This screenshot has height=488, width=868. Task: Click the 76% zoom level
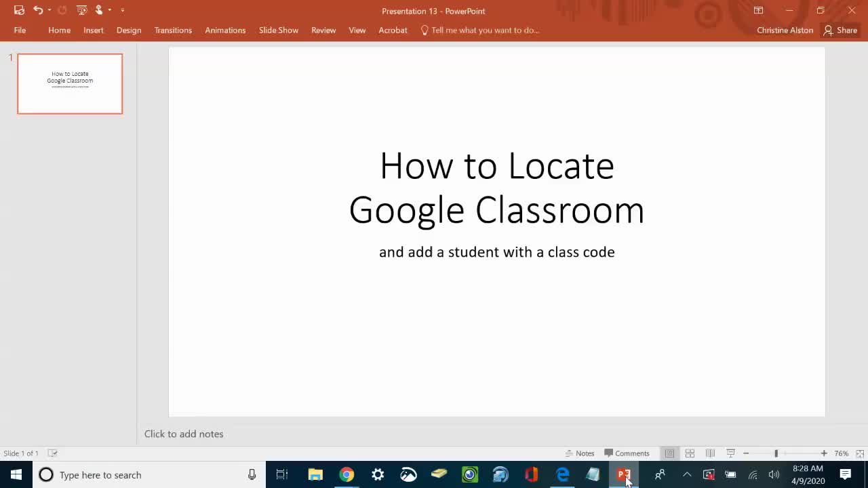pos(842,453)
